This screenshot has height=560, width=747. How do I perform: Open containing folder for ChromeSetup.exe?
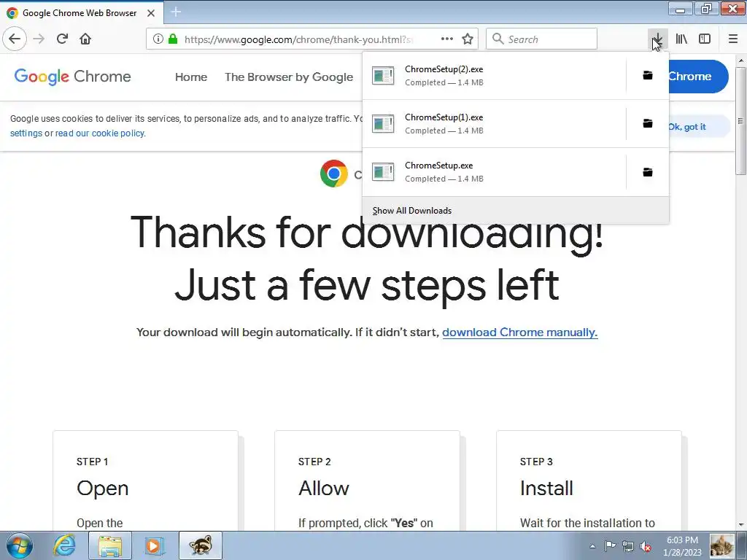tap(648, 172)
